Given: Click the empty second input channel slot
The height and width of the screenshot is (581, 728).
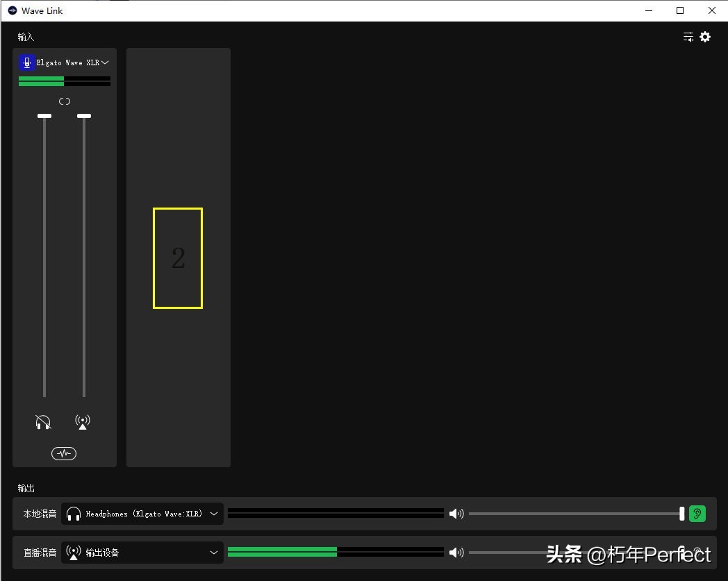Looking at the screenshot, I should [x=179, y=258].
